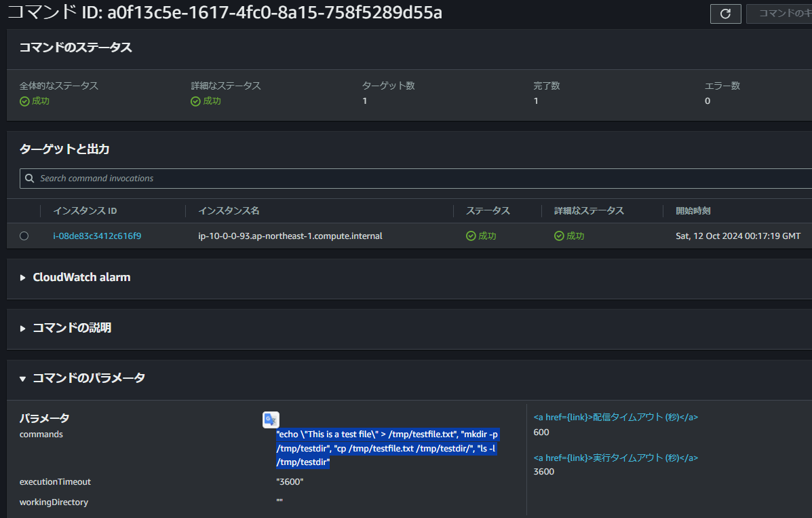Click the search magnifier icon

[x=30, y=179]
